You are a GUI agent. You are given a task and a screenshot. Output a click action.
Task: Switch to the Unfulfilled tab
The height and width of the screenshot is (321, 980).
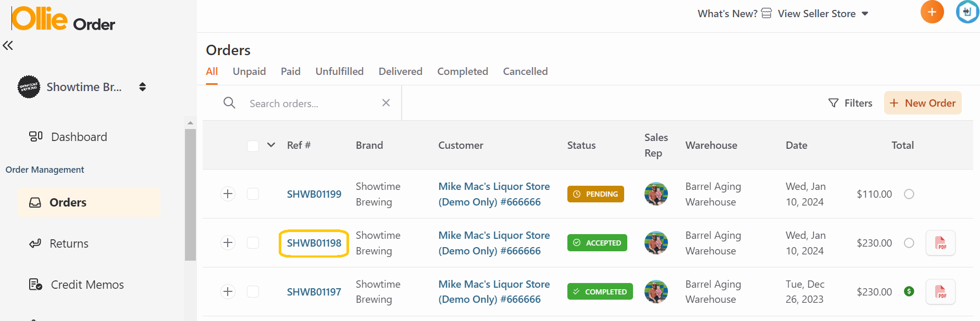point(340,71)
